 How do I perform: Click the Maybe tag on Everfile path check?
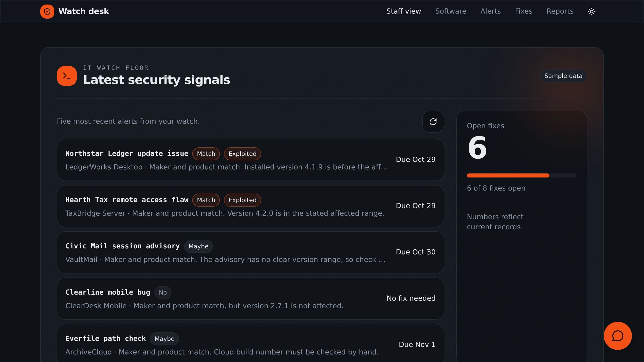click(164, 339)
